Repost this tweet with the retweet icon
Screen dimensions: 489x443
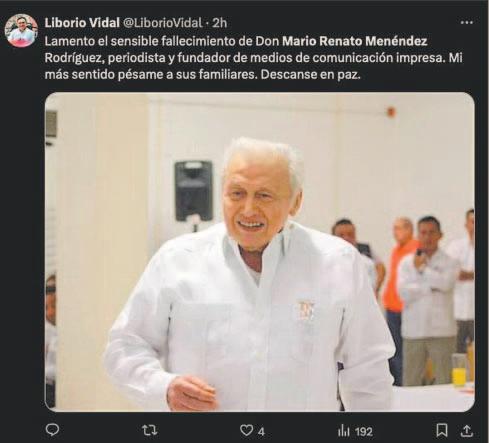point(150,431)
